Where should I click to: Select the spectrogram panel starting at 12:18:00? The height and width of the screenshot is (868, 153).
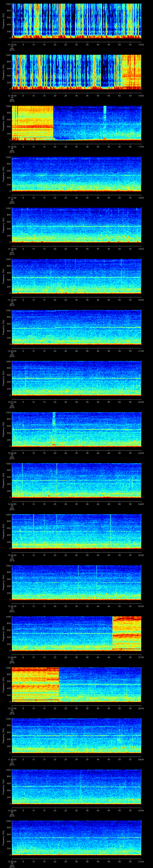click(x=76, y=225)
